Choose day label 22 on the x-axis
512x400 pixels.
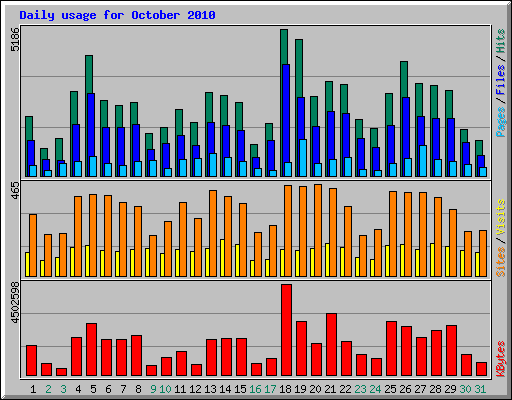(345, 389)
